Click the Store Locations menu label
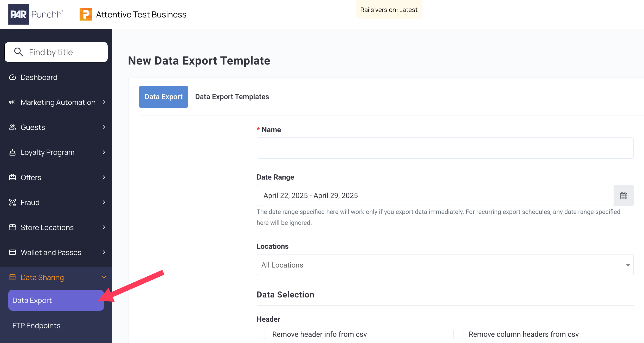This screenshot has width=644, height=343. [x=47, y=227]
